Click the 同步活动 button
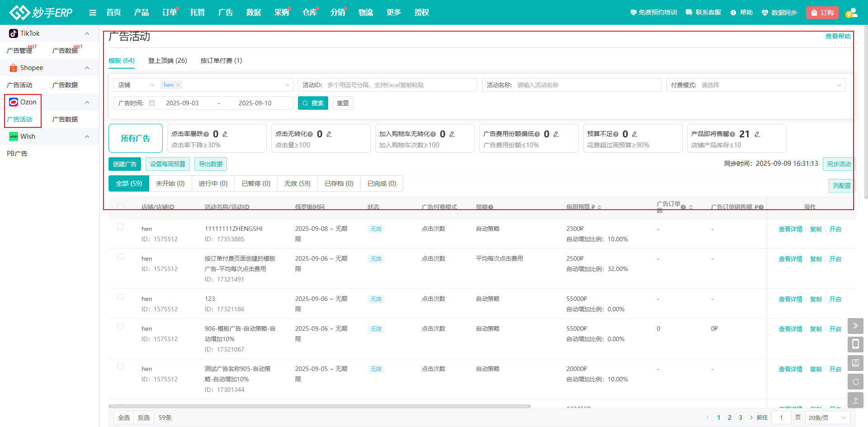This screenshot has width=868, height=427. (839, 164)
